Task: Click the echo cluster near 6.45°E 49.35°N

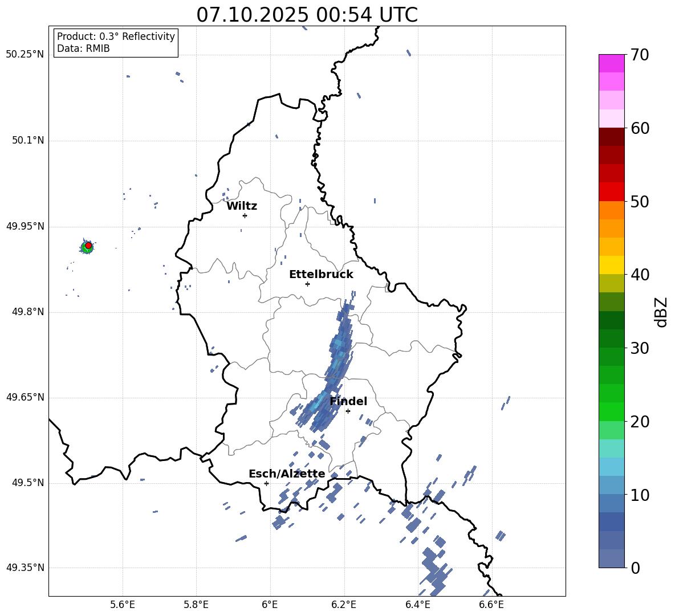Action: point(435,571)
